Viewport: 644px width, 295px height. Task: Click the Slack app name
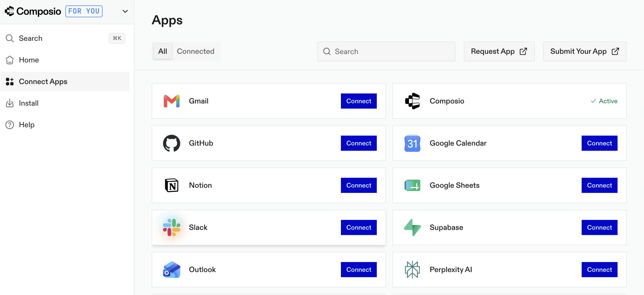tap(198, 227)
